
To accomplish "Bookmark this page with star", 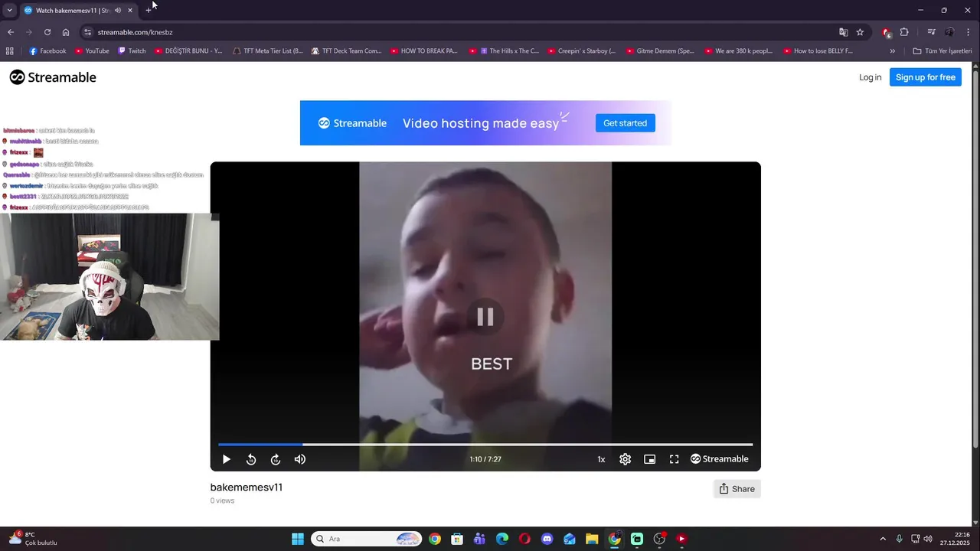I will pos(860,32).
